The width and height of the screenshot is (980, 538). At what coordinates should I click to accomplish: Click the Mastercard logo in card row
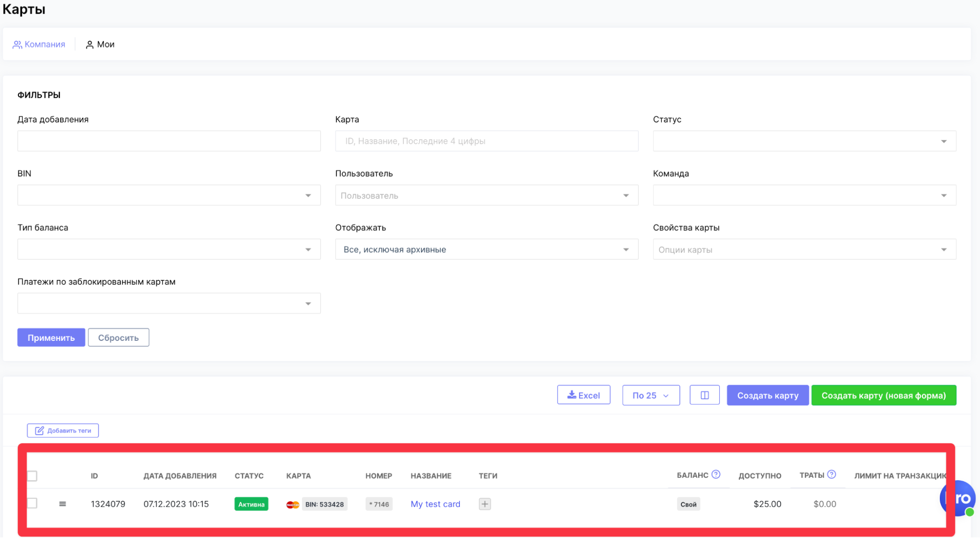point(293,505)
